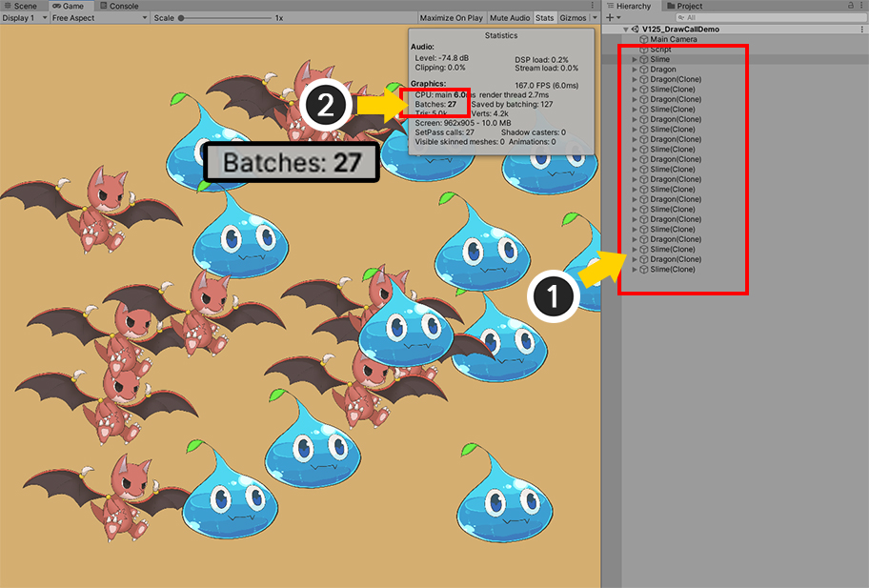Viewport: 869px width, 588px height.
Task: Click 'Saved by batching: 127' text
Action: [512, 104]
